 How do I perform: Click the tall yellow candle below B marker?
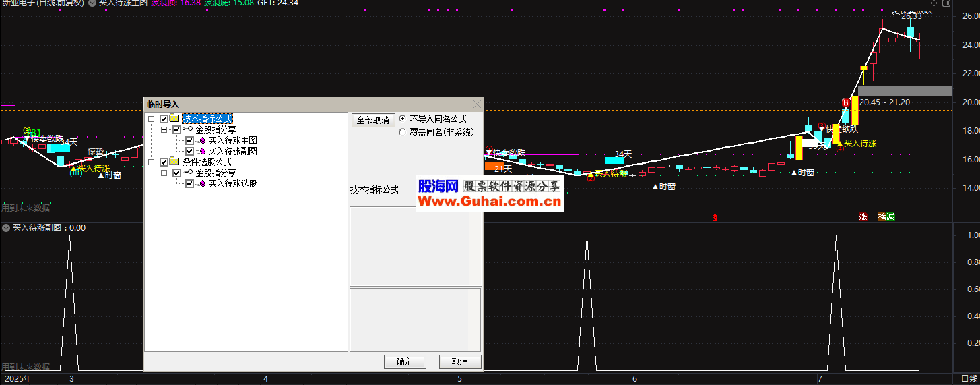coord(854,110)
